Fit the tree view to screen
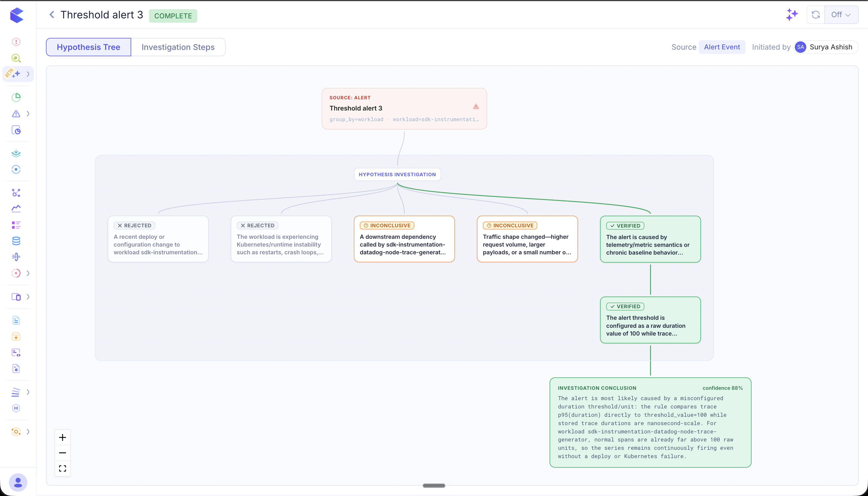This screenshot has width=868, height=496. 62,468
